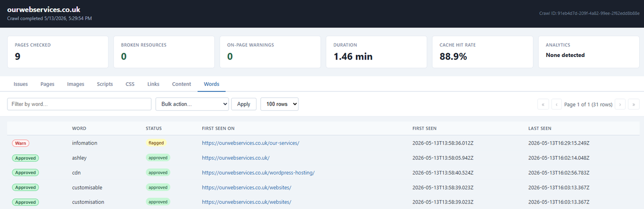Select the Words tab
The width and height of the screenshot is (644, 209).
[211, 84]
